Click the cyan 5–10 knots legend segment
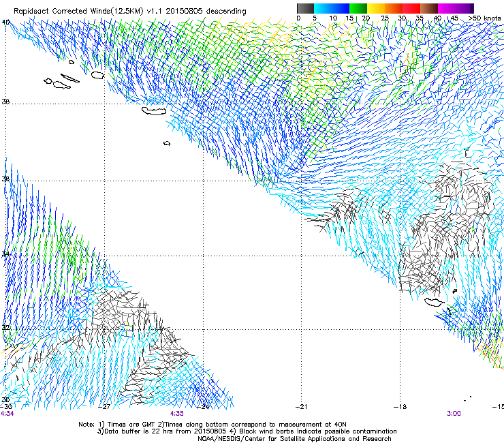The width and height of the screenshot is (504, 443). pyautogui.click(x=323, y=8)
